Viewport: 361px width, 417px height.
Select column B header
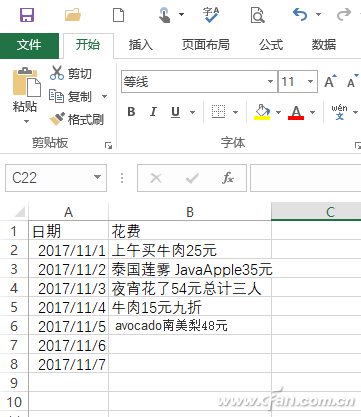[x=190, y=212]
